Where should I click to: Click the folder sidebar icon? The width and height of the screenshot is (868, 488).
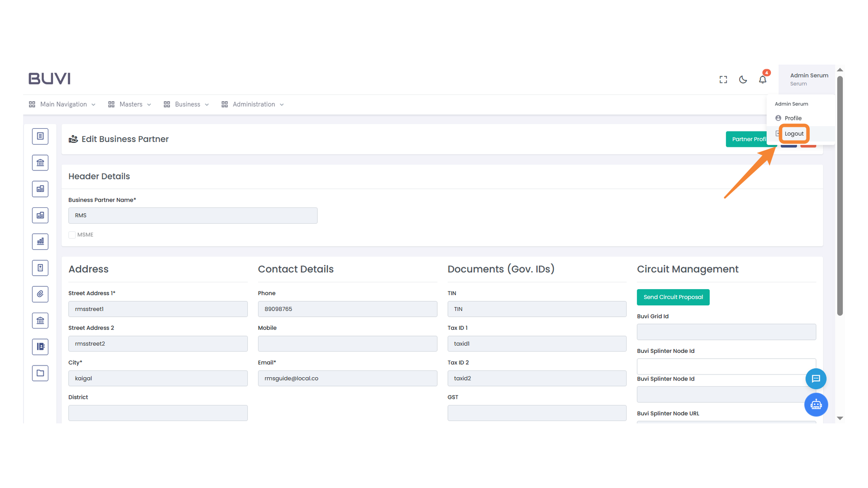[40, 373]
